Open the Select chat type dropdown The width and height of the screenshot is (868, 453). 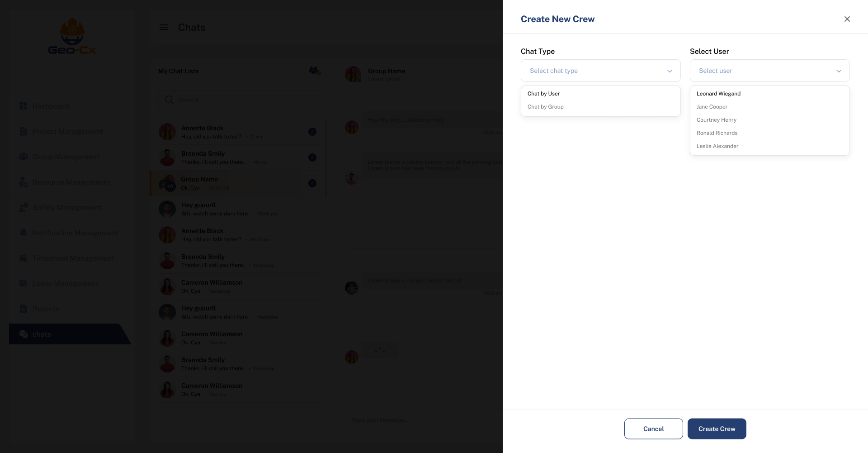tap(600, 71)
